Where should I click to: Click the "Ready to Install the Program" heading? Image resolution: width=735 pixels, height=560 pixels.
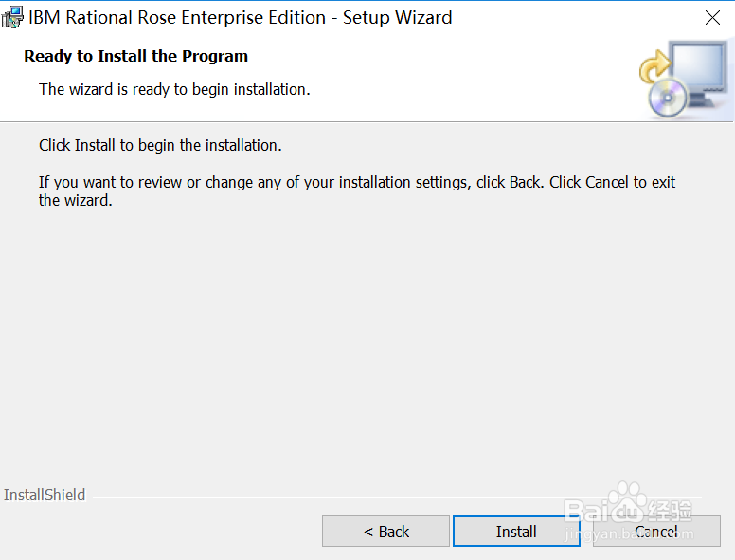tap(135, 56)
